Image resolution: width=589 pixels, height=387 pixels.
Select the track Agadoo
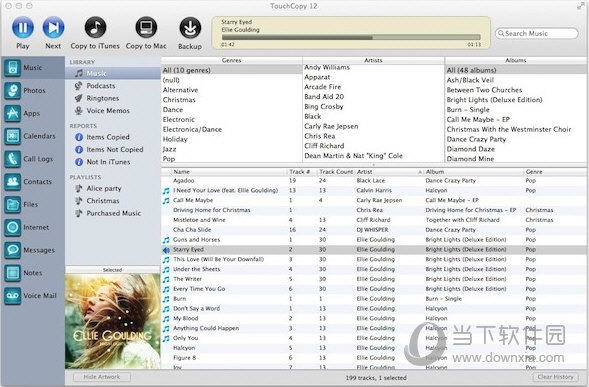pos(374,181)
